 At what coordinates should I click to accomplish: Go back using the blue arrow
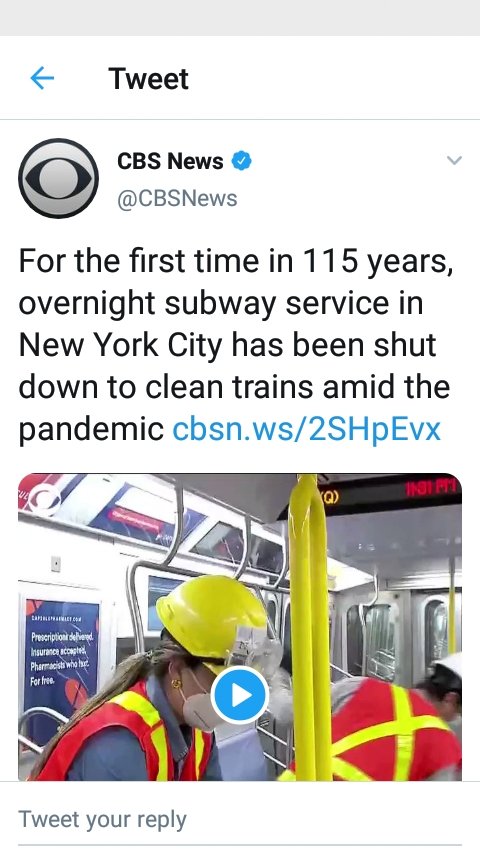click(42, 79)
